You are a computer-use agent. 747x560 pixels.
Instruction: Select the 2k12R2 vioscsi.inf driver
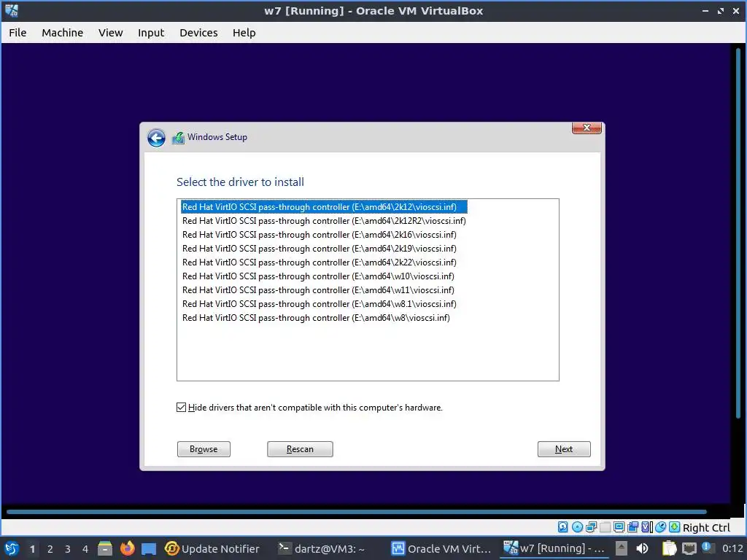[324, 220]
